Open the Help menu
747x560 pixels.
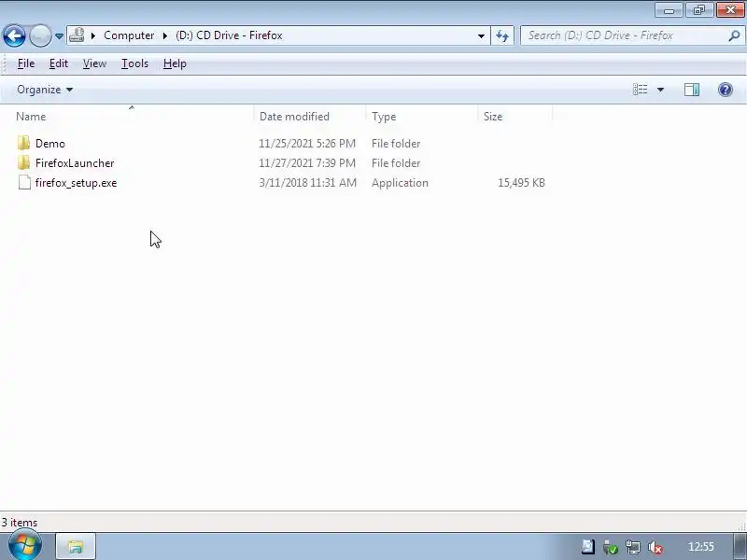175,63
